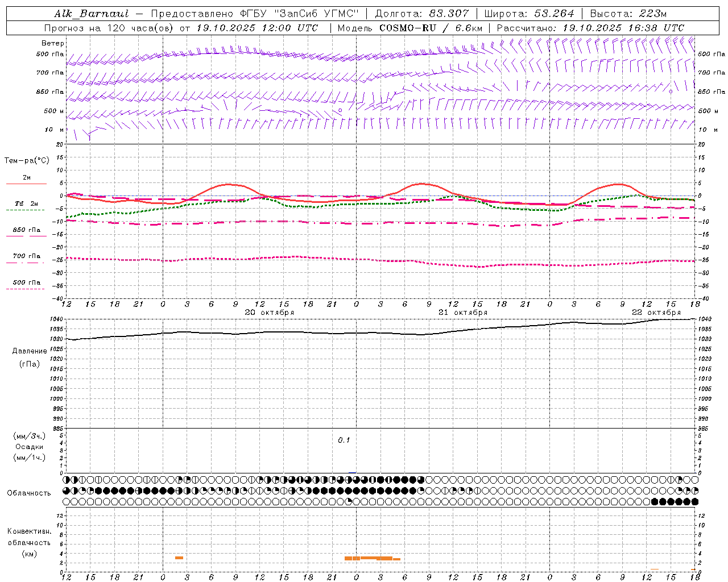The image size is (728, 582).
Task: Click the long orange convective bar at 21 October midnight
Action: (x=369, y=558)
